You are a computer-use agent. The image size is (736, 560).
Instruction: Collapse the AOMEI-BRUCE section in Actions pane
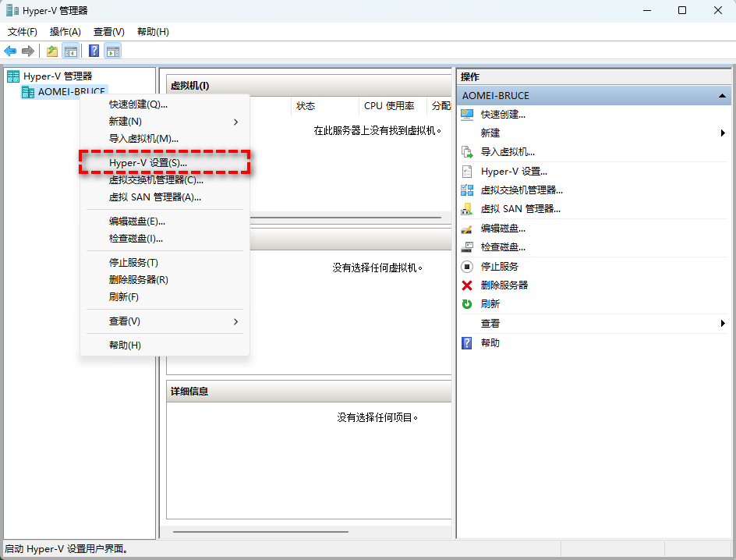point(722,95)
